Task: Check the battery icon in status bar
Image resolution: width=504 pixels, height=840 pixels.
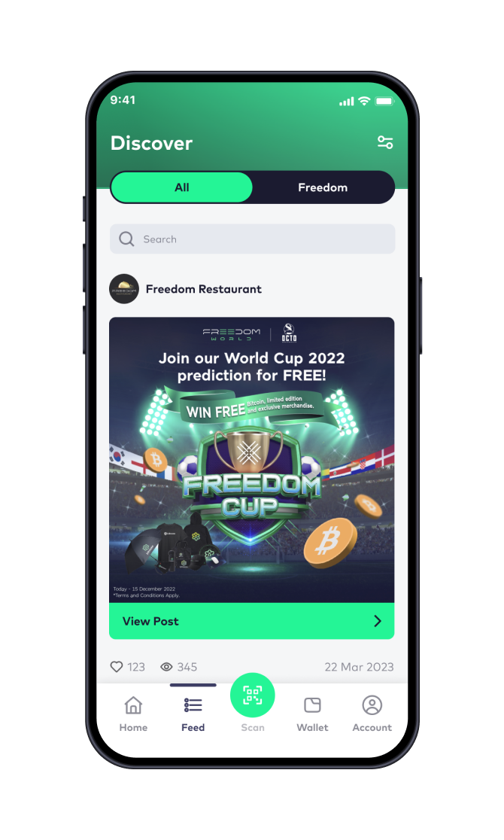Action: [384, 101]
